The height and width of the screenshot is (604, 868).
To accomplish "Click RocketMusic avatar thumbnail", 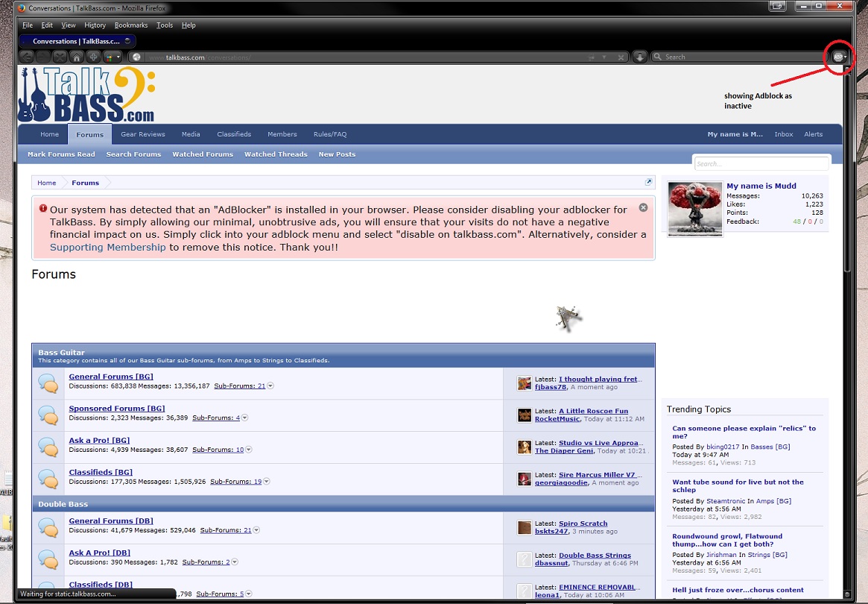I will tap(525, 415).
